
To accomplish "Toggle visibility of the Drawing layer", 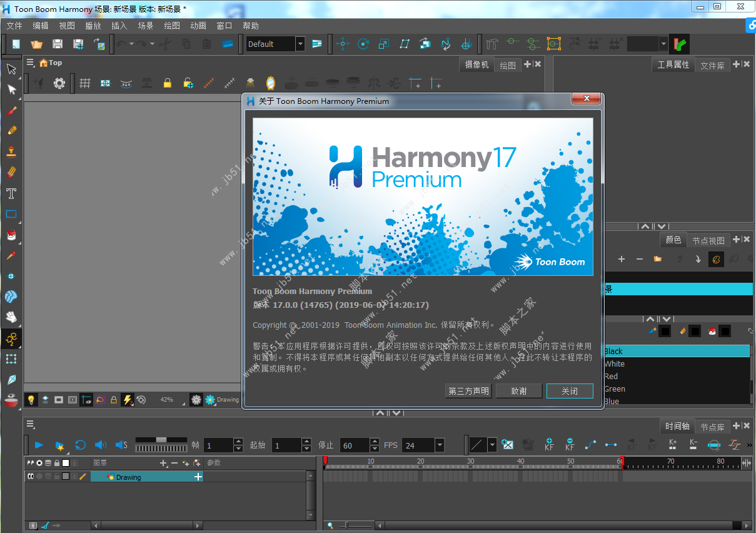I will click(x=31, y=476).
